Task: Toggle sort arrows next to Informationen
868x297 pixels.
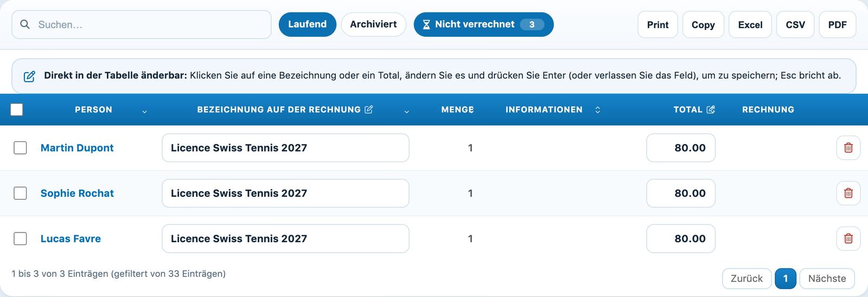Action: tap(597, 109)
